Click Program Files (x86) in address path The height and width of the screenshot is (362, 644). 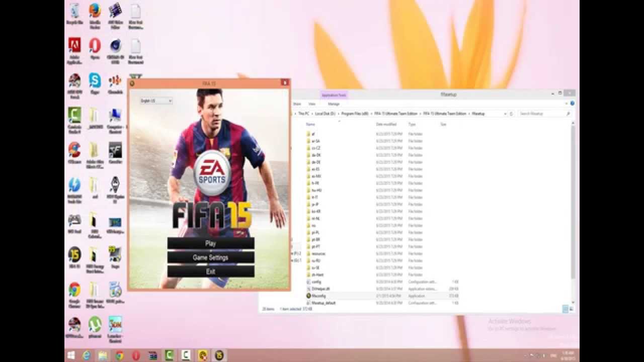tap(355, 114)
